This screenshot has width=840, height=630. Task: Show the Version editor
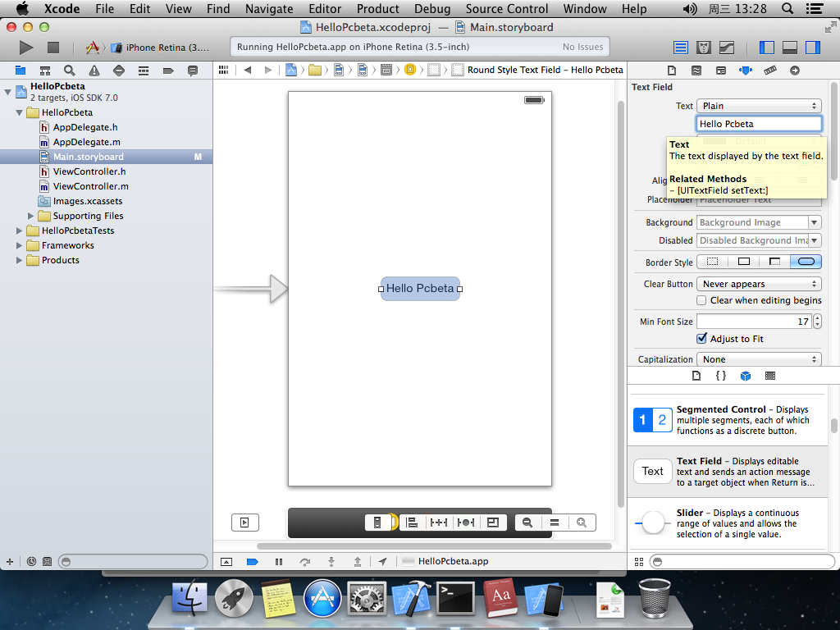click(x=727, y=48)
